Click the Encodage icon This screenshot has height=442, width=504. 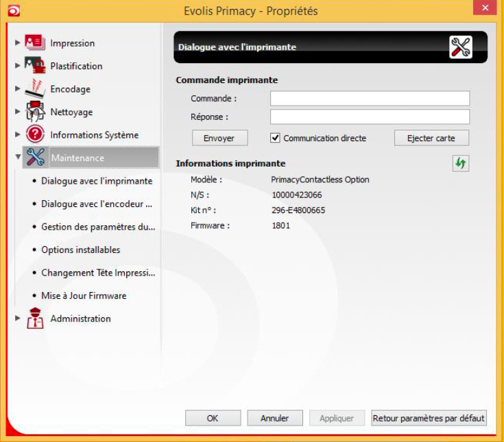click(35, 88)
